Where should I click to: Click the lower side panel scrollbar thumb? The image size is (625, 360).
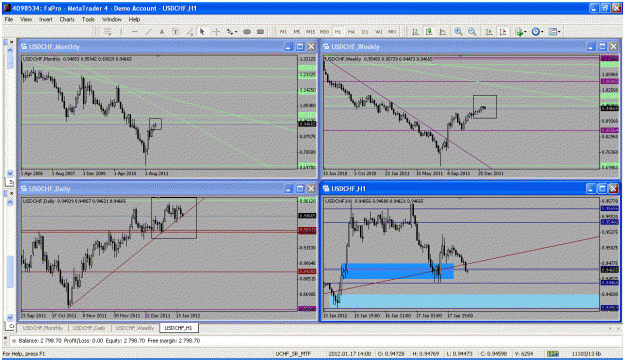point(10,271)
